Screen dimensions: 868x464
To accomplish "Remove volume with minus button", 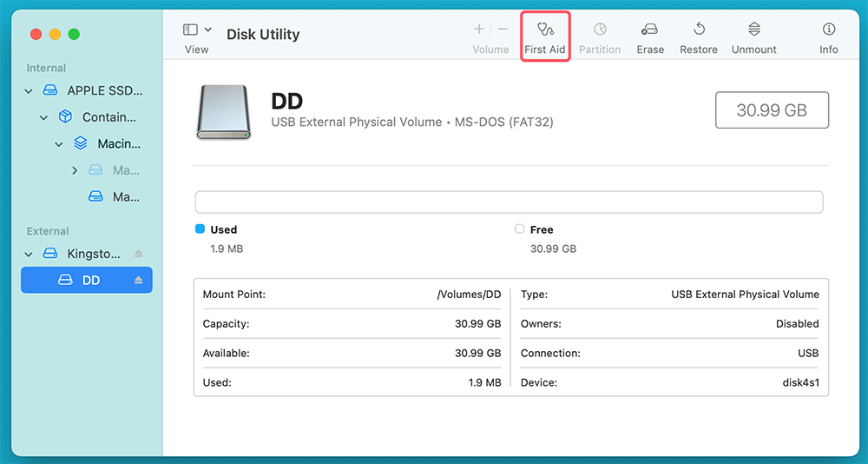I will [x=503, y=30].
